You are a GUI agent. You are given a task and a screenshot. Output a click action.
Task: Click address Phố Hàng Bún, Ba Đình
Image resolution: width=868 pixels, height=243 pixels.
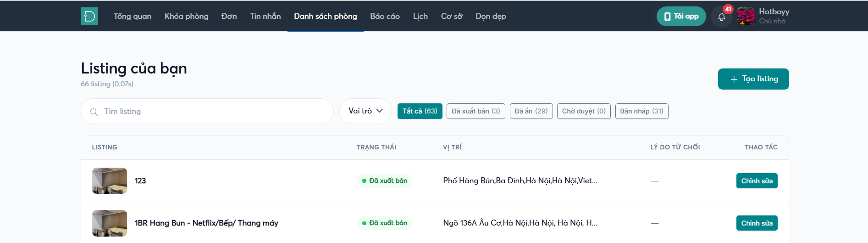520,181
